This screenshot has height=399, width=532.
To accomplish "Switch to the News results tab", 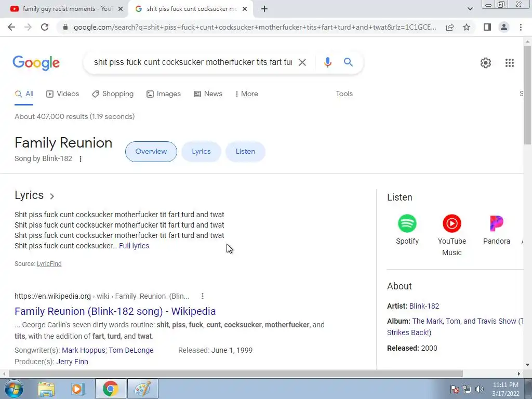I will click(x=208, y=94).
